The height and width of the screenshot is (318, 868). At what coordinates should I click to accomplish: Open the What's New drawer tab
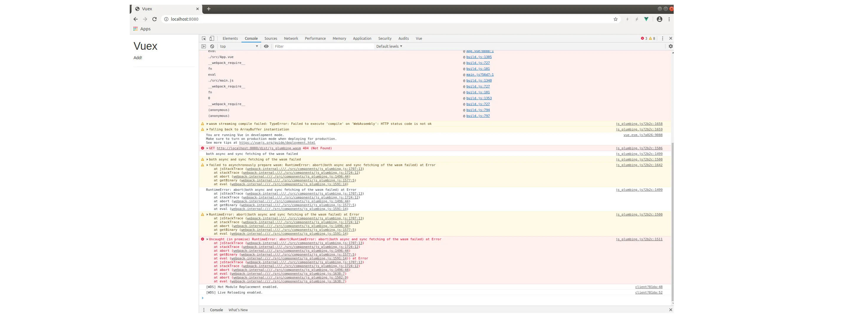coord(238,310)
